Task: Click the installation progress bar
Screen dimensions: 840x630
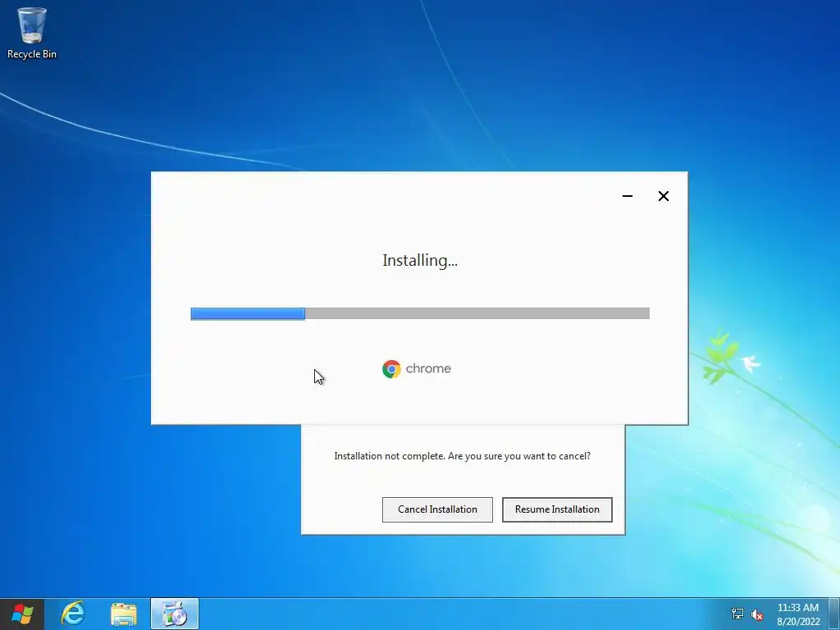Action: click(x=420, y=313)
